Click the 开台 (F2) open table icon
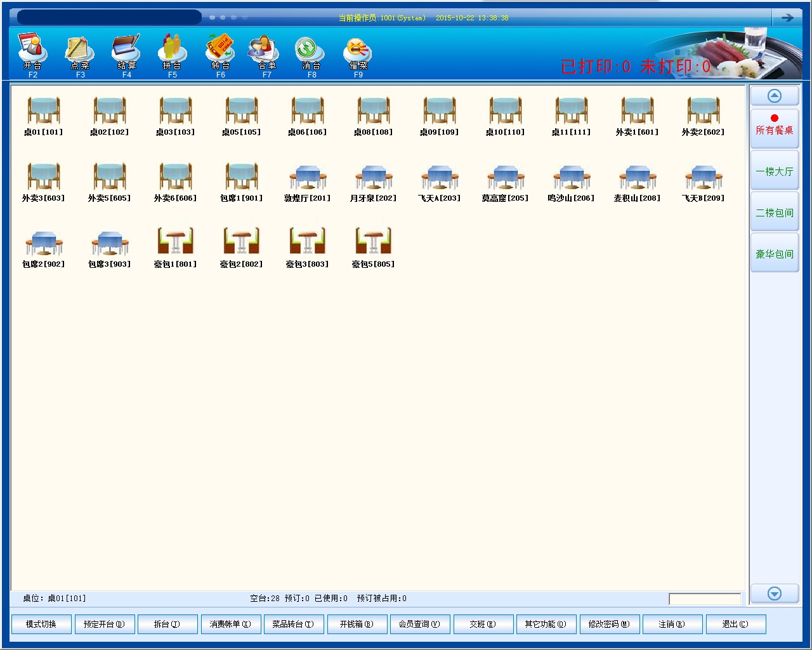 32,53
